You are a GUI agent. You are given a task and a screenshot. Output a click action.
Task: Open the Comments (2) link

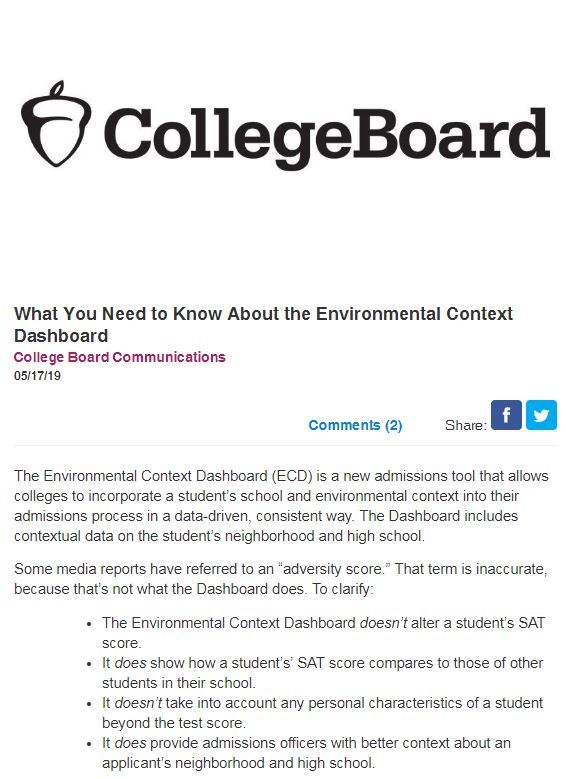pos(355,425)
